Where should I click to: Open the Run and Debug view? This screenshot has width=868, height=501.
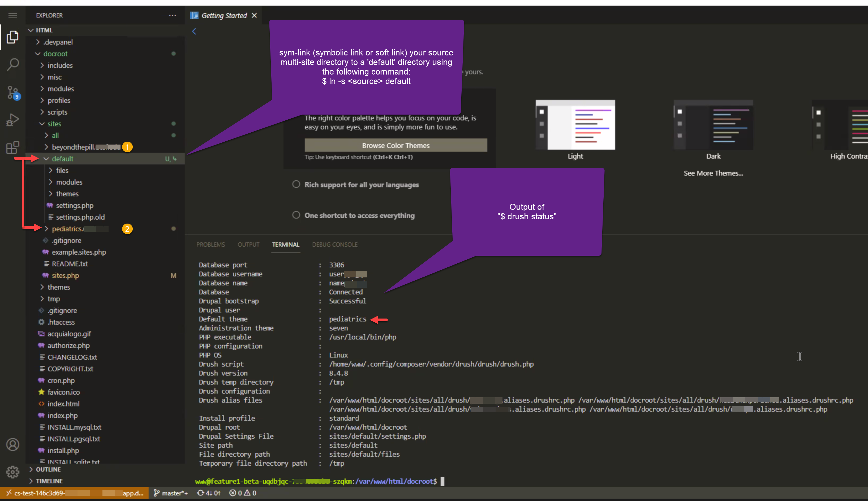13,120
